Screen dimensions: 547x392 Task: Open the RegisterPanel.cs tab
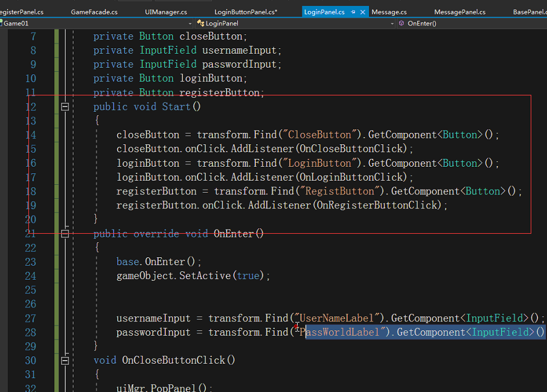click(x=22, y=12)
